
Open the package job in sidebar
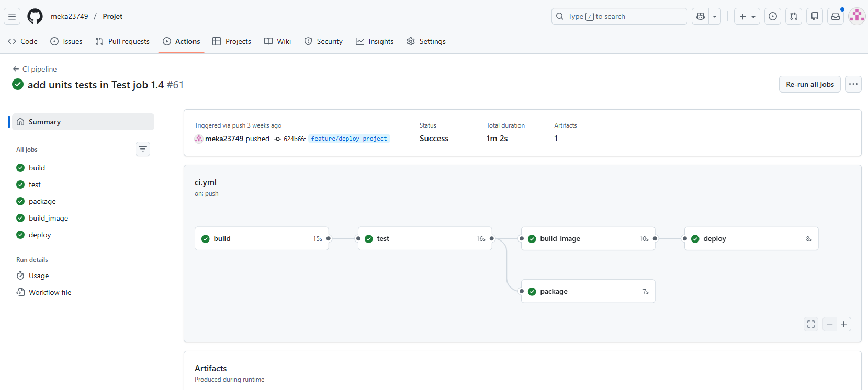[x=83, y=201]
